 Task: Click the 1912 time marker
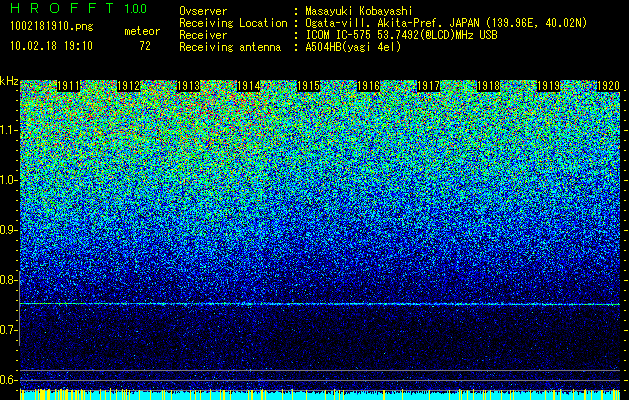[128, 86]
